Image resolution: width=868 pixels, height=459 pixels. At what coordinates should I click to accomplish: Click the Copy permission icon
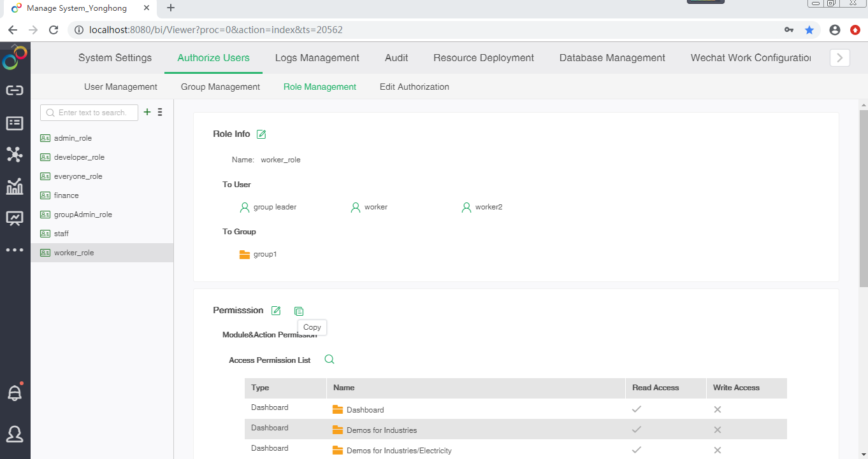pos(299,311)
